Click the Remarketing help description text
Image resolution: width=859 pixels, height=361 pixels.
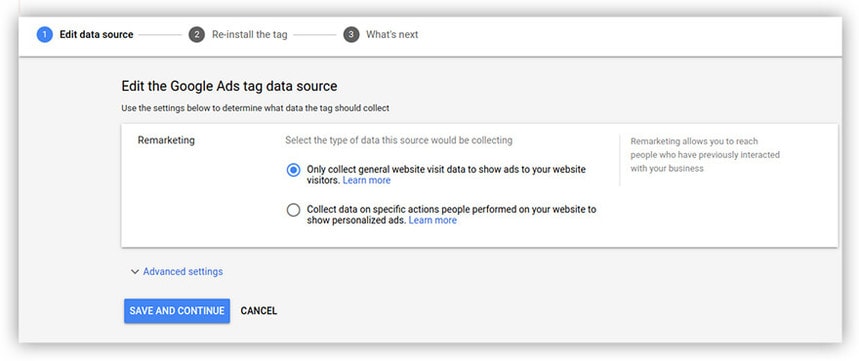point(705,155)
